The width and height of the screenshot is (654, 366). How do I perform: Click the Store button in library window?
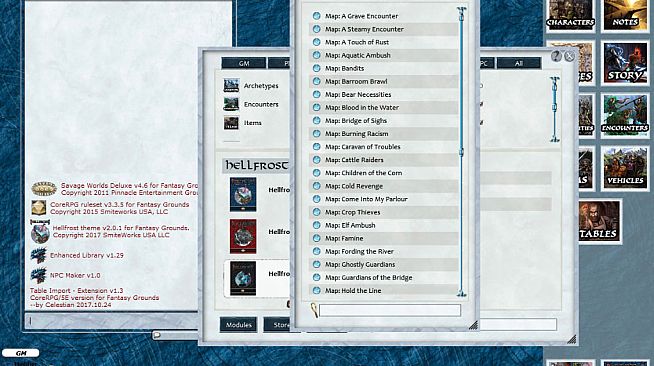pos(277,325)
